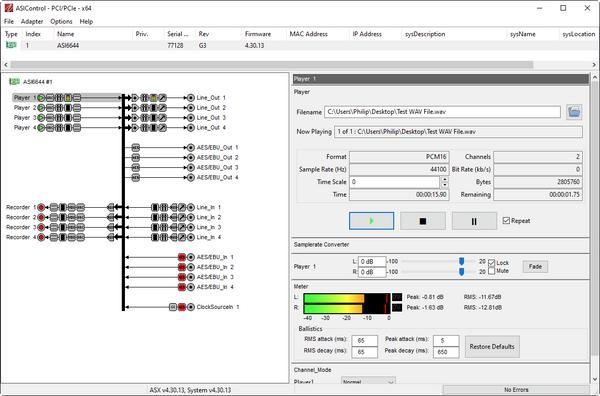Click the ASI6644 name cell in adapter list
600x396 pixels.
pos(68,45)
